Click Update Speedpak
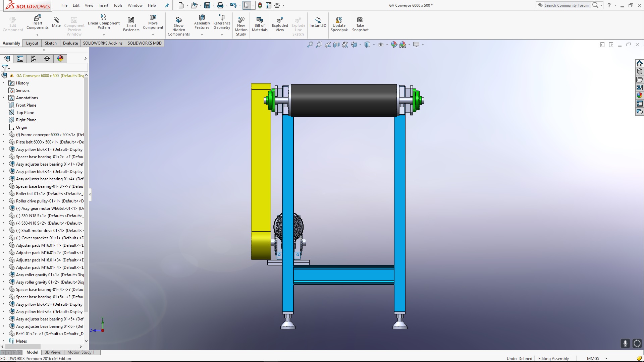The image size is (644, 362). (339, 24)
